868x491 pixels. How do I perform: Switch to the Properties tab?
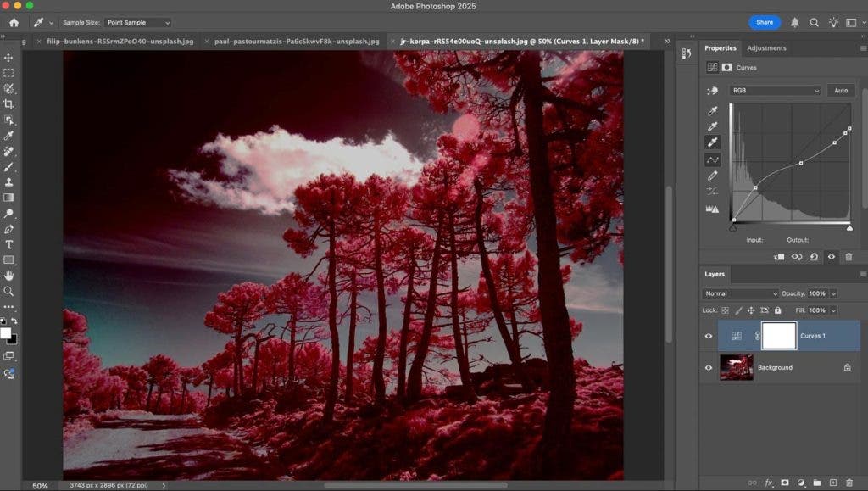click(x=721, y=48)
